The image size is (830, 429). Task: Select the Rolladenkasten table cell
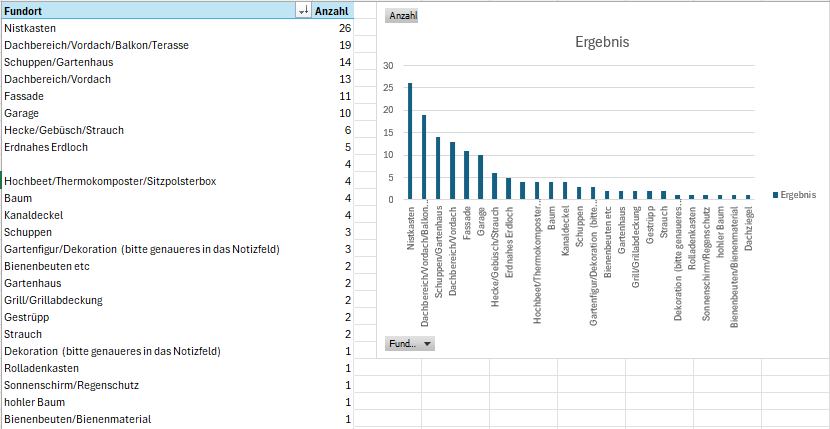point(157,368)
